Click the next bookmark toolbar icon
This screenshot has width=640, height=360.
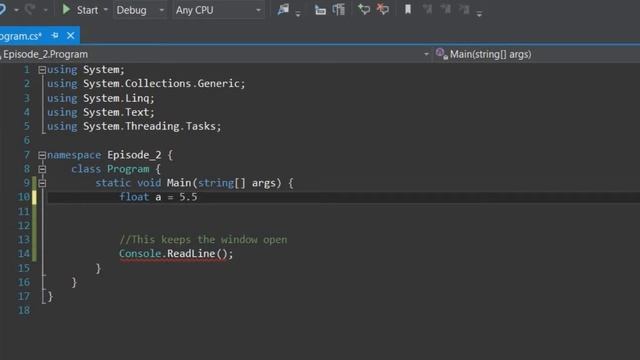coord(446,9)
